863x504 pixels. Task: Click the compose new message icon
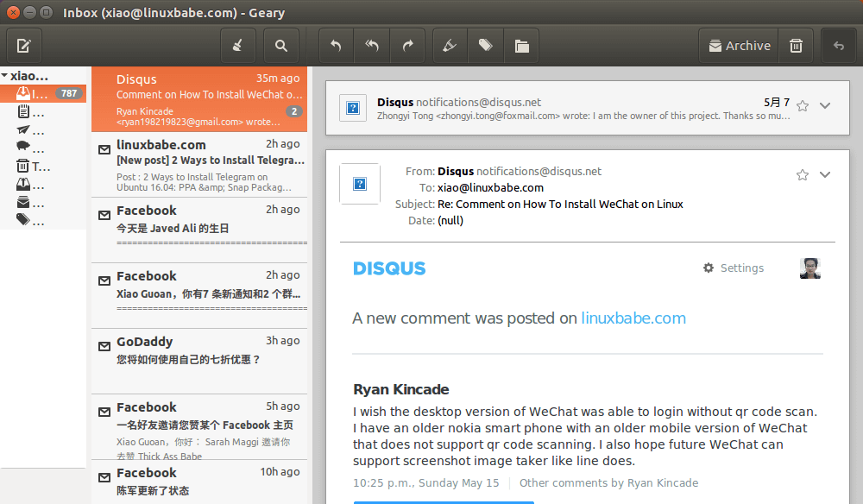coord(24,46)
